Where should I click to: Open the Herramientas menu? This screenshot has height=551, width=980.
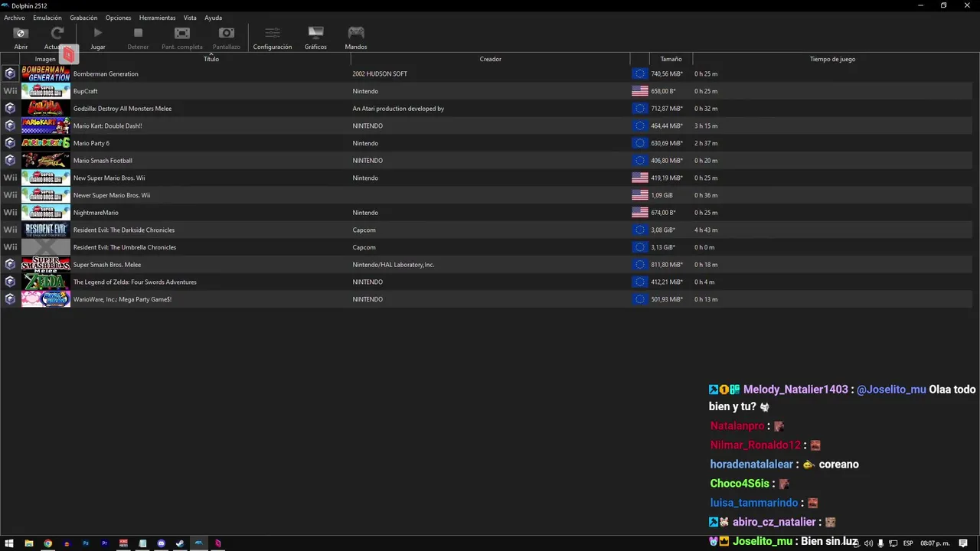coord(157,18)
